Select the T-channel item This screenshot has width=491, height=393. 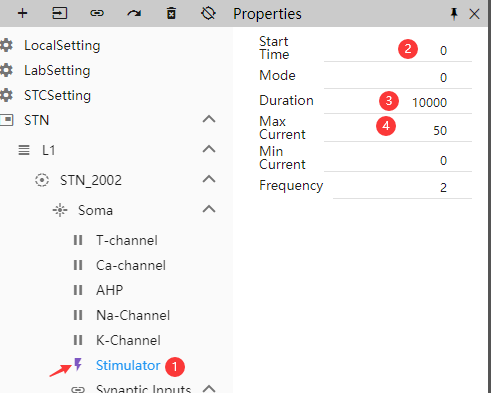(127, 240)
